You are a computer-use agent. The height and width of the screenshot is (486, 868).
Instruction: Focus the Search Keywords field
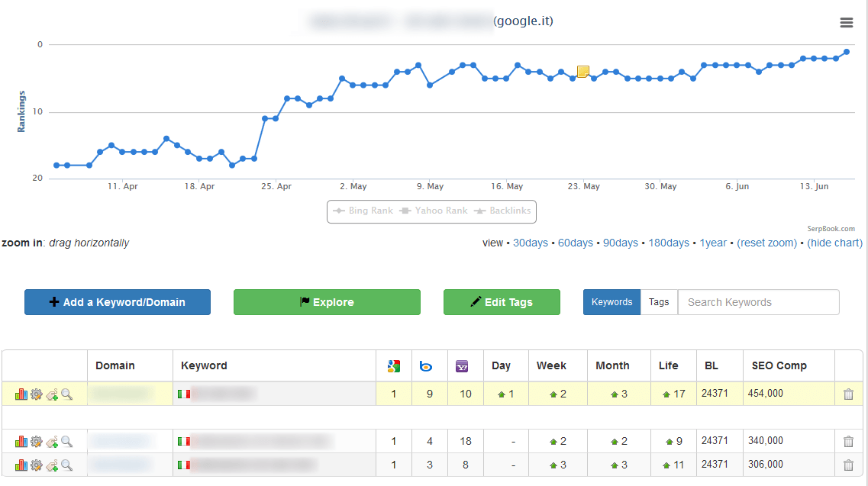pyautogui.click(x=758, y=302)
